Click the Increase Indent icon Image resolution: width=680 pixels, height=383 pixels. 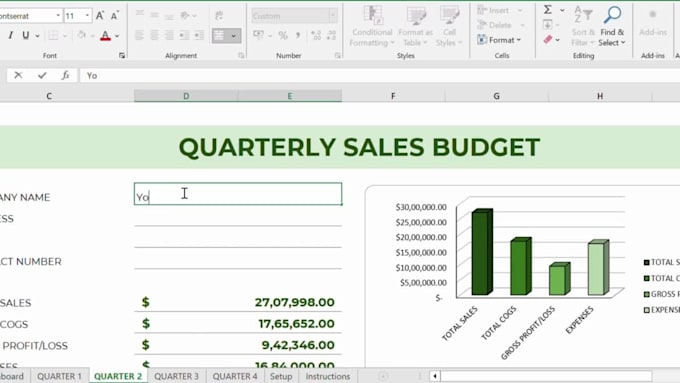pos(199,35)
